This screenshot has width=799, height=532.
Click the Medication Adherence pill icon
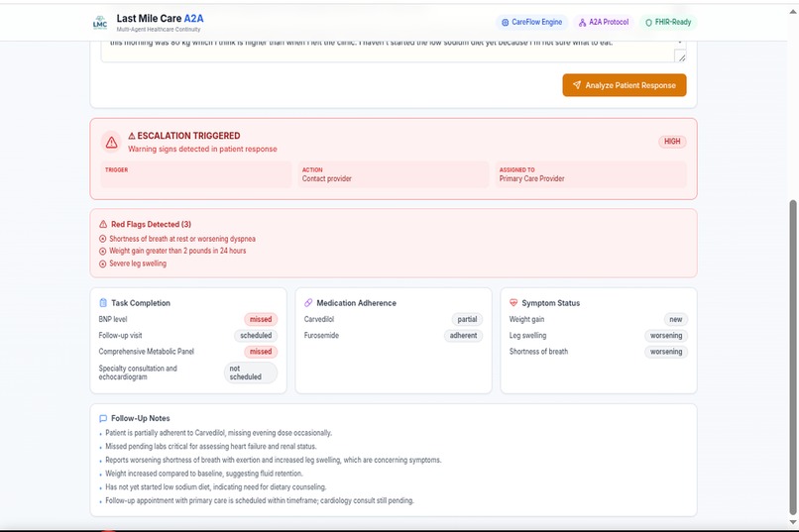point(308,303)
